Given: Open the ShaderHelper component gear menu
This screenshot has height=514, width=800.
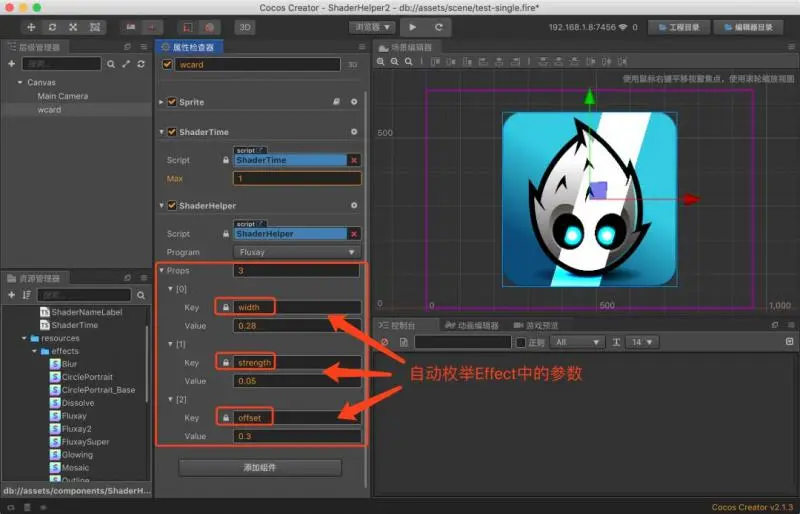Looking at the screenshot, I should [x=354, y=205].
